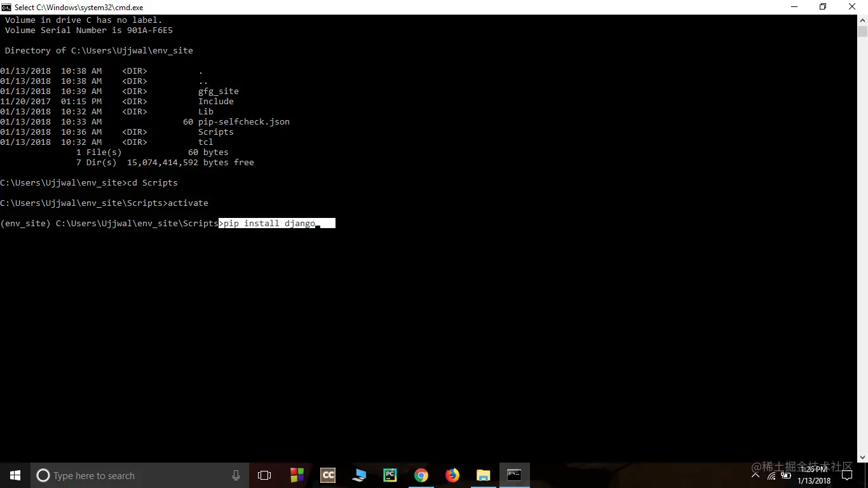Open the Action Center notifications icon
868x488 pixels.
click(x=847, y=475)
